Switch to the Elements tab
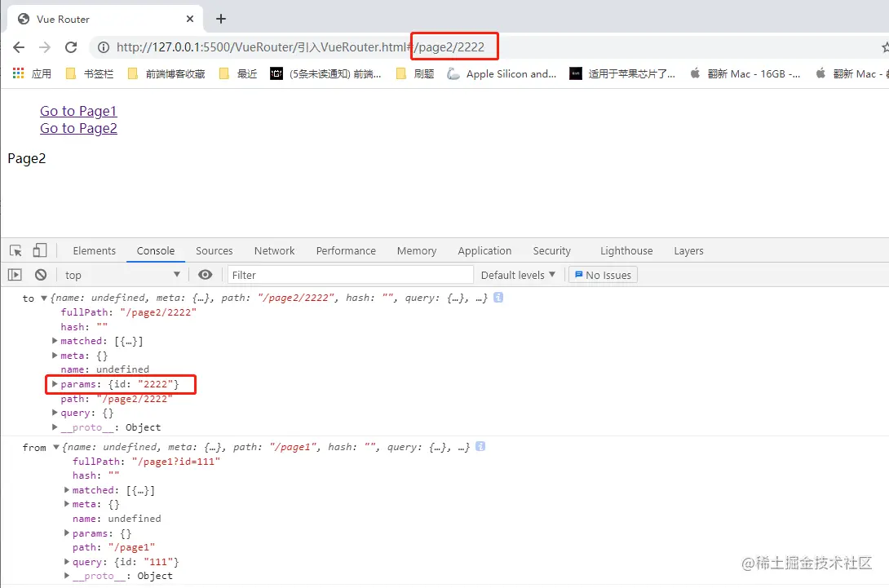Viewport: 889px width, 588px height. (94, 250)
